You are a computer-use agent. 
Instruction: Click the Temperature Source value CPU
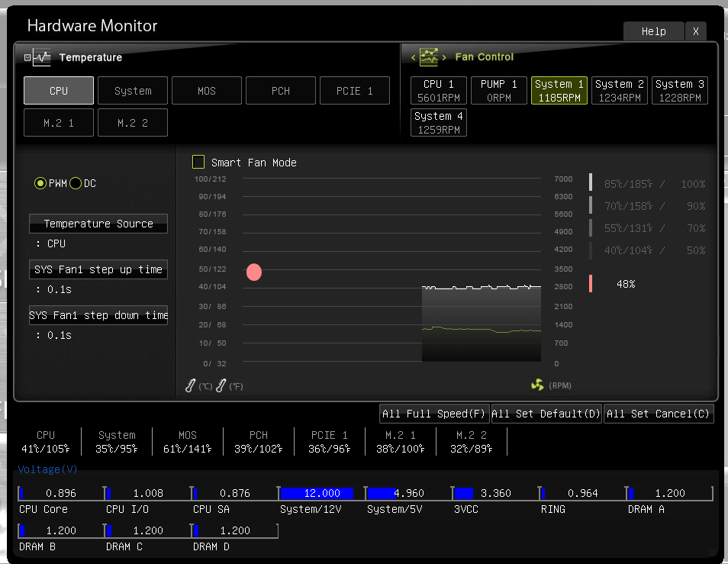tap(56, 243)
